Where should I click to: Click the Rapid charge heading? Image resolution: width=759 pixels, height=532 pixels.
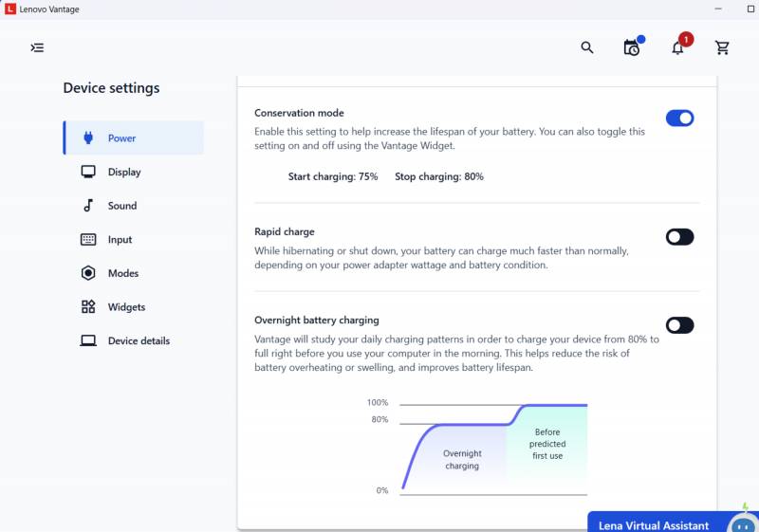pos(284,231)
